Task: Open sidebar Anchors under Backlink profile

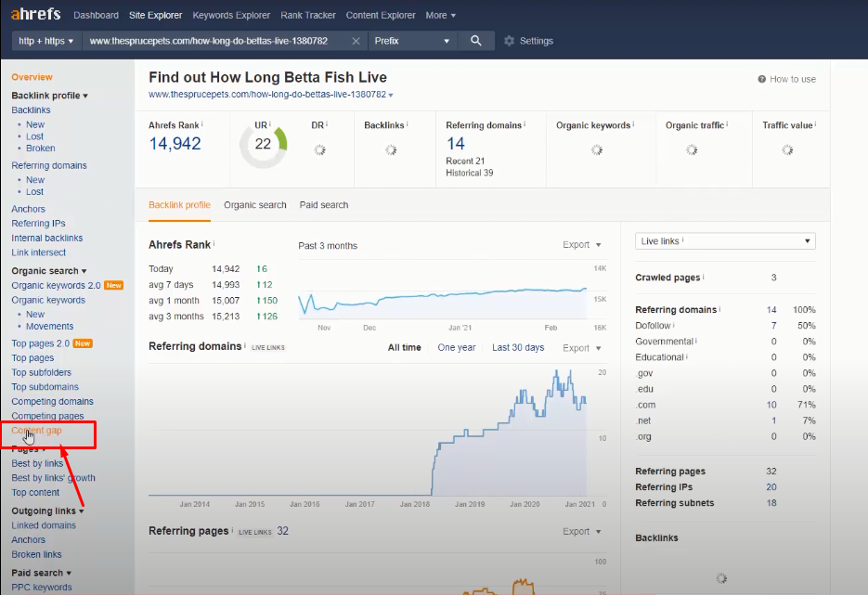Action: [28, 209]
